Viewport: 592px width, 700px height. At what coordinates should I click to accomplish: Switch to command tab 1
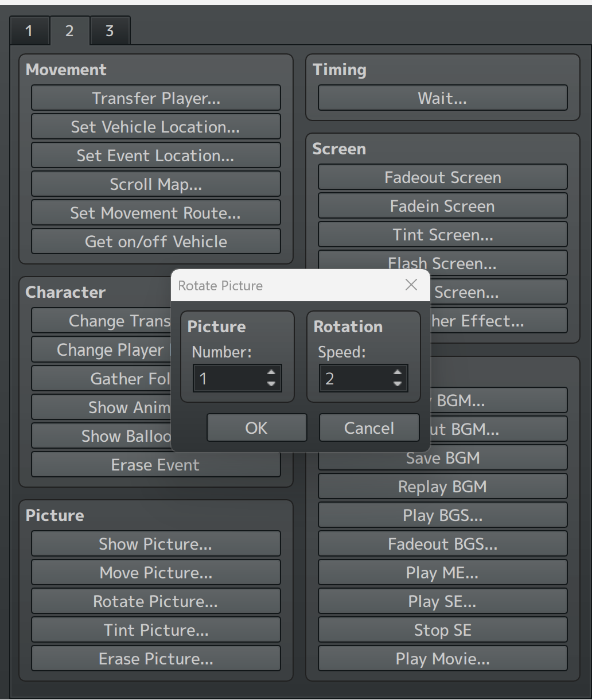[x=29, y=31]
